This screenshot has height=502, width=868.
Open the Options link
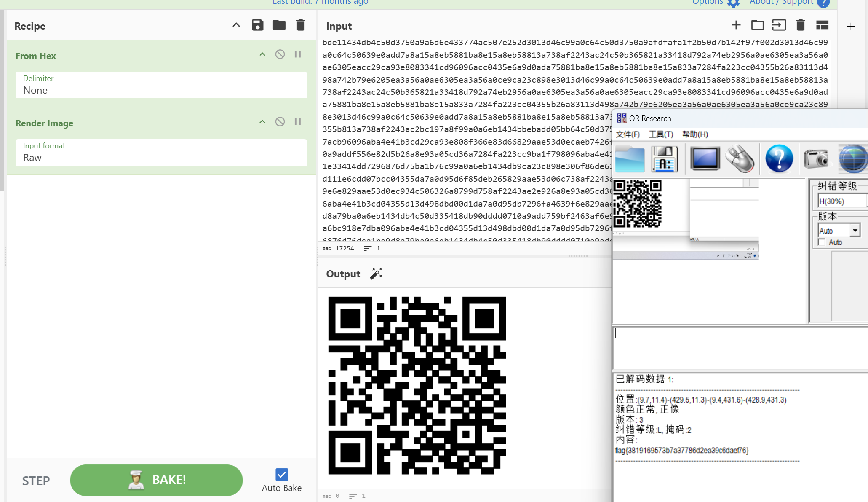[708, 2]
